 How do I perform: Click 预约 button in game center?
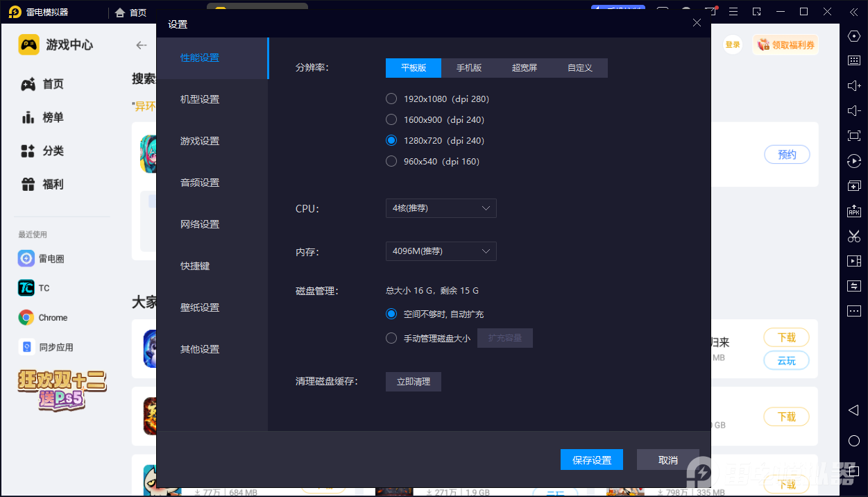pyautogui.click(x=787, y=155)
